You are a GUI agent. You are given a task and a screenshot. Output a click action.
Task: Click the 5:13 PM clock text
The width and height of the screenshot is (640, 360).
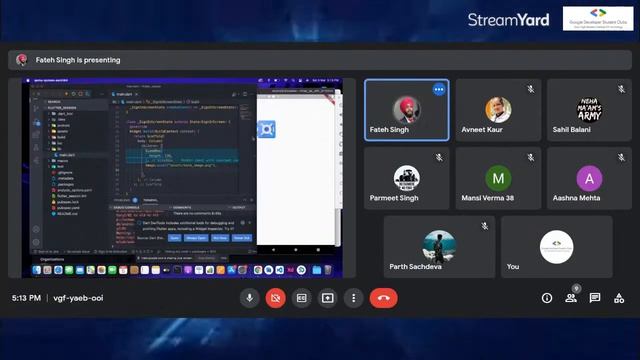pyautogui.click(x=26, y=298)
